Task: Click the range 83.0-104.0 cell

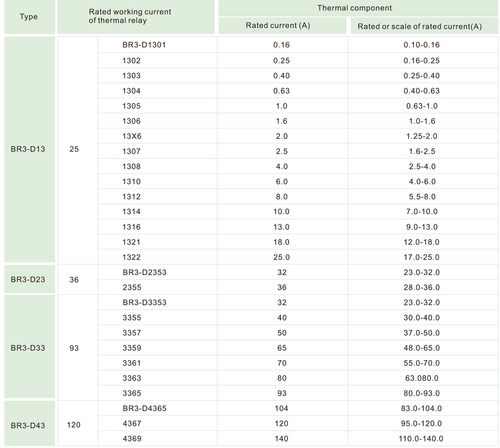Action: point(423,408)
